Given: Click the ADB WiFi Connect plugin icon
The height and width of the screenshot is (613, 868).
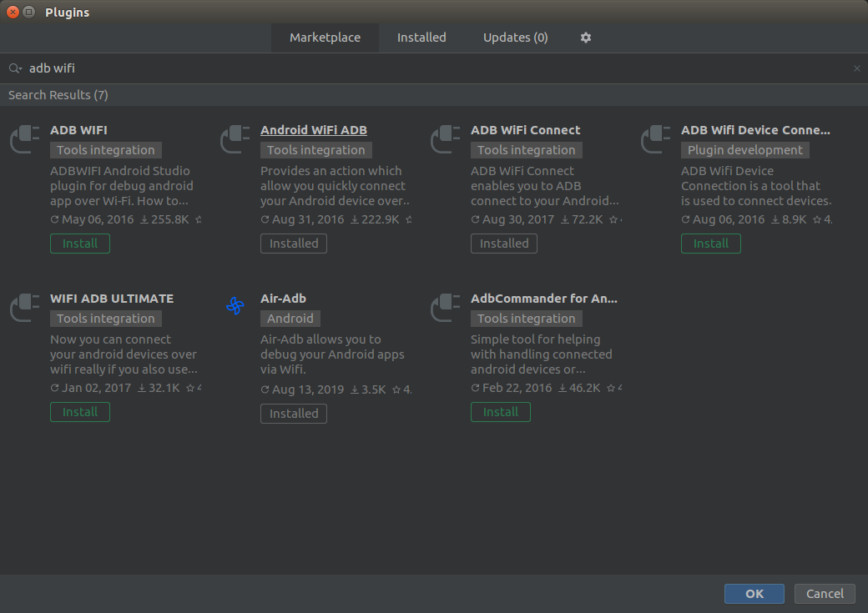Looking at the screenshot, I should (x=446, y=139).
